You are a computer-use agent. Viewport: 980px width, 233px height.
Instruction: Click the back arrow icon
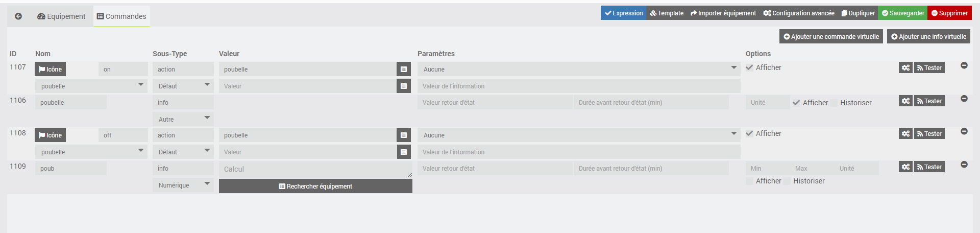(18, 16)
